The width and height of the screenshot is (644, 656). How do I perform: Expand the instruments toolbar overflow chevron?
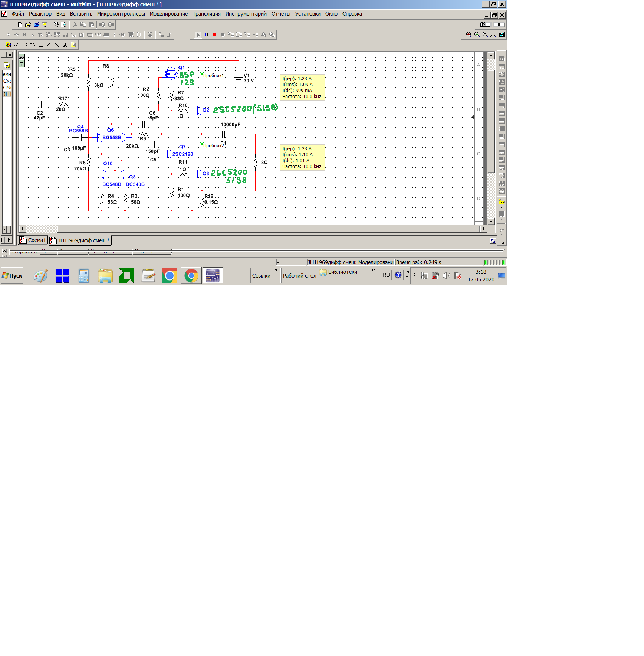click(x=503, y=243)
